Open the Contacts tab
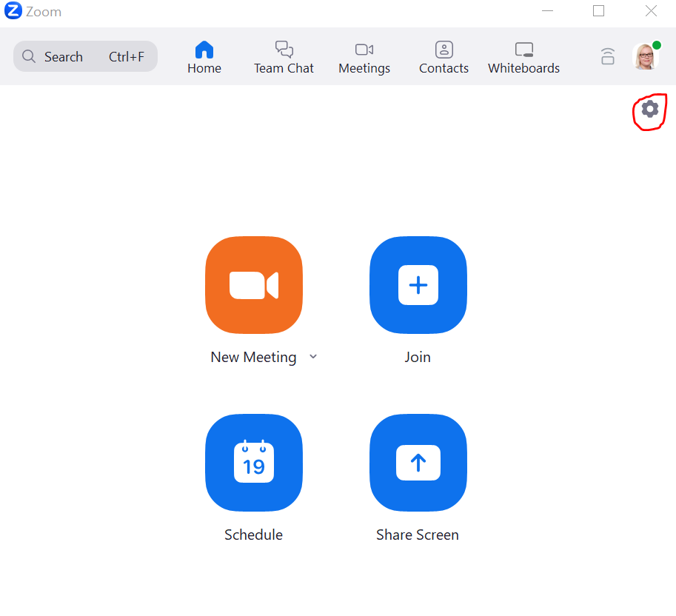 [x=444, y=57]
